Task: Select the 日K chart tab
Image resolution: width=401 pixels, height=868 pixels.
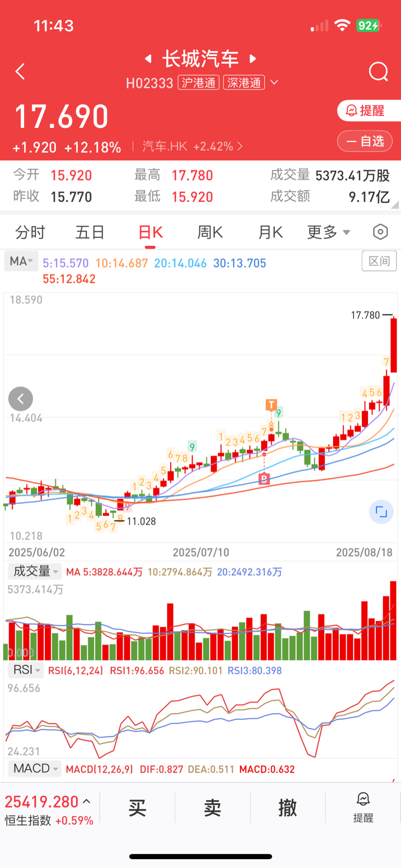Action: [150, 232]
